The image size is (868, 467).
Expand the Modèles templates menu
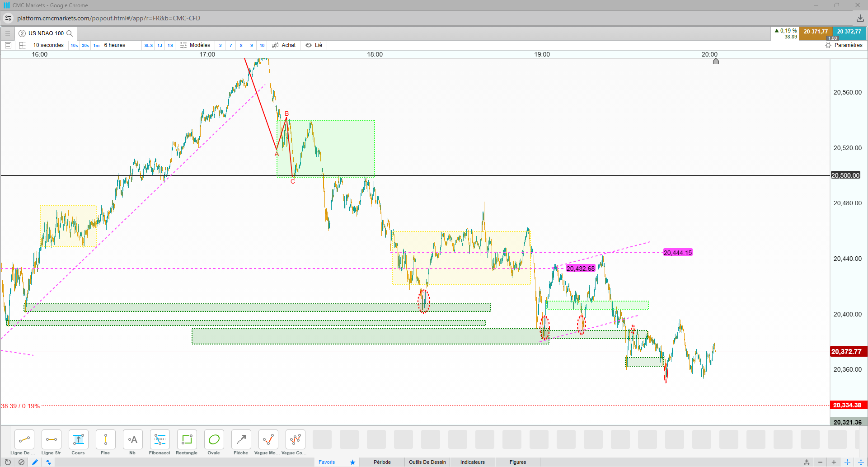click(x=195, y=45)
